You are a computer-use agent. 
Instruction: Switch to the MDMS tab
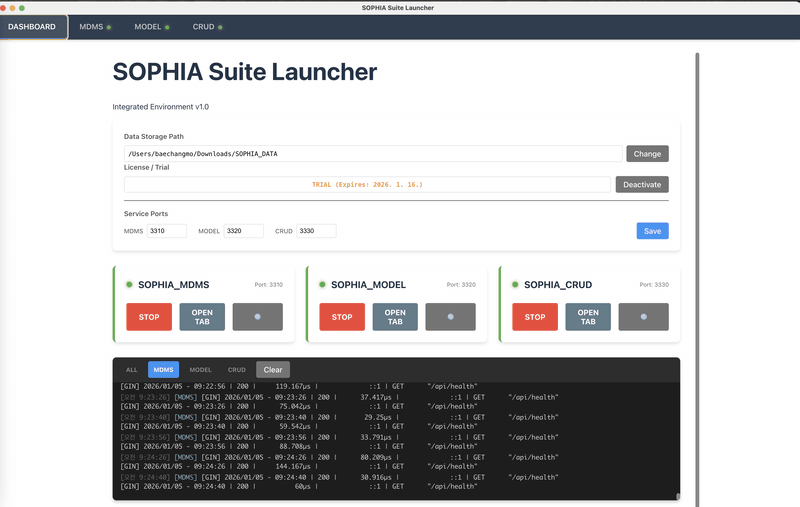[95, 27]
